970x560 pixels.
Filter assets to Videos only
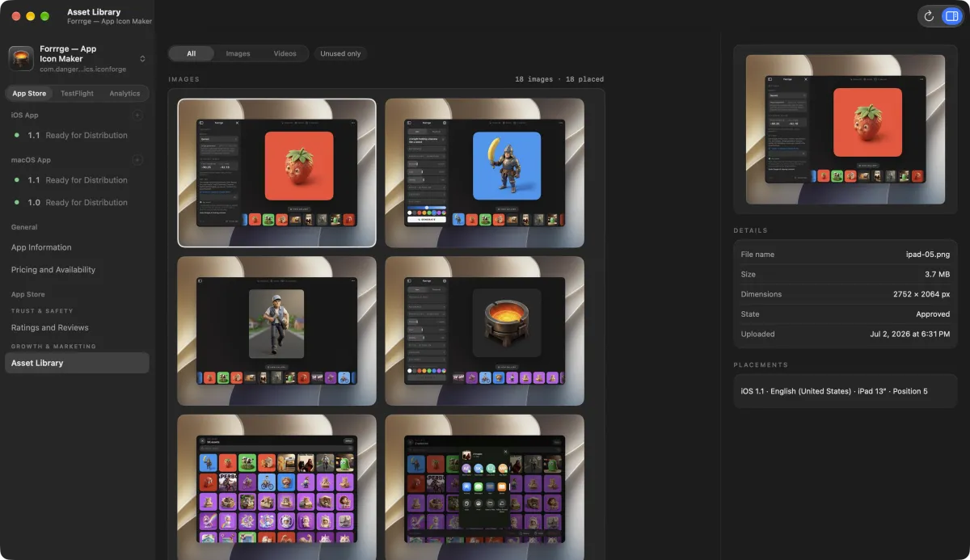pyautogui.click(x=285, y=53)
